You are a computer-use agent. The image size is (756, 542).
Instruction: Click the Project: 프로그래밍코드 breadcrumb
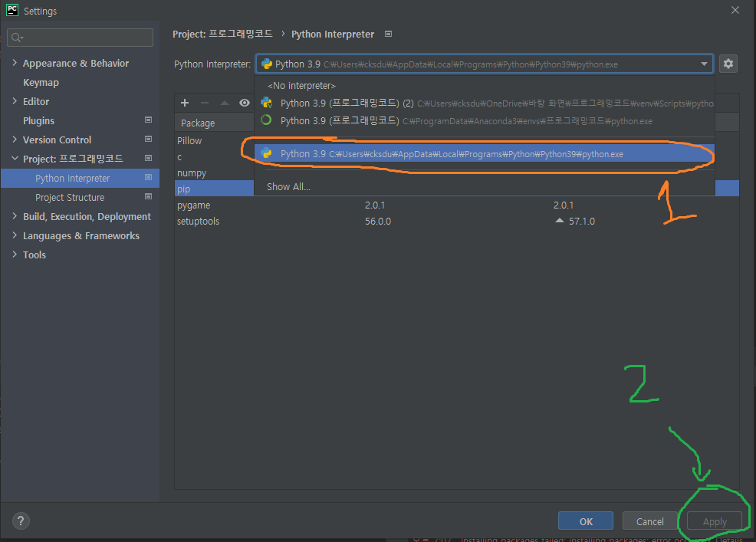tap(222, 34)
